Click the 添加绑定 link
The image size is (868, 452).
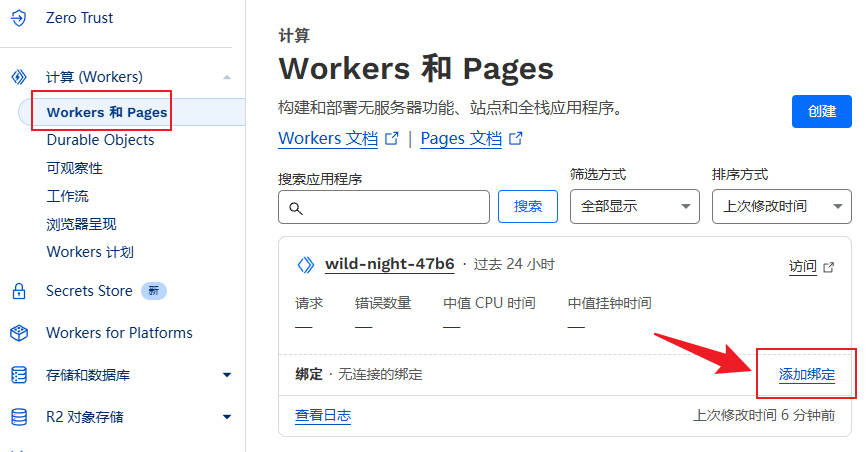tap(806, 374)
